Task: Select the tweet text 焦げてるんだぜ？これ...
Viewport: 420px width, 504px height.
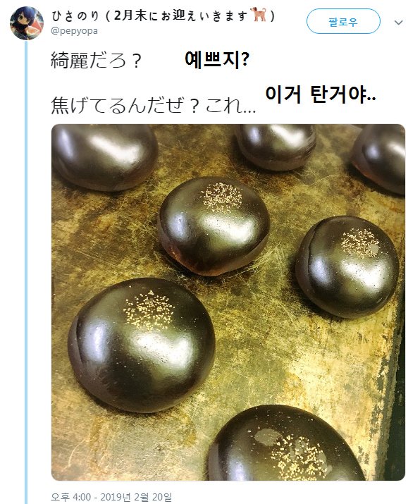Action: tap(148, 105)
